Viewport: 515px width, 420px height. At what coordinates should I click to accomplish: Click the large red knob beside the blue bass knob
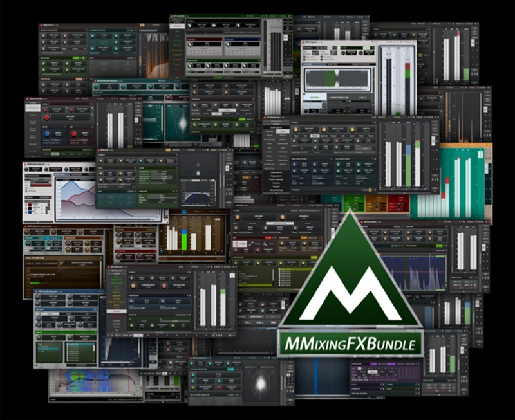click(74, 134)
